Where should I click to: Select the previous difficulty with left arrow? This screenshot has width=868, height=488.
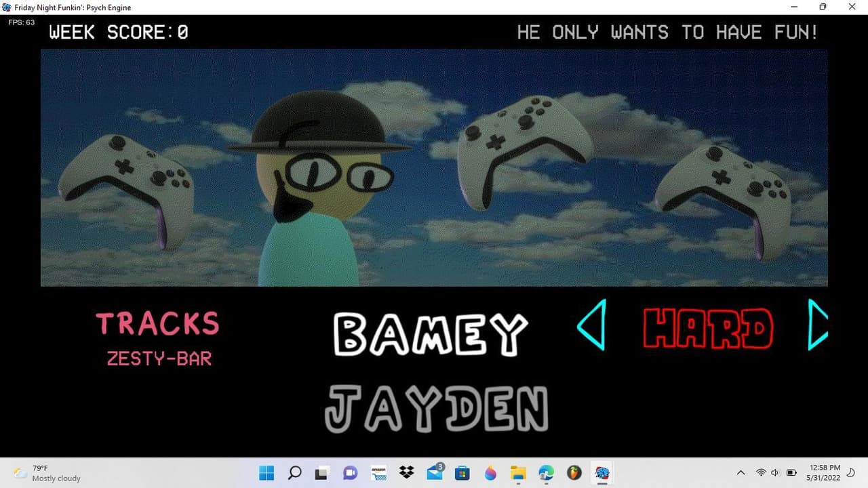click(x=591, y=325)
